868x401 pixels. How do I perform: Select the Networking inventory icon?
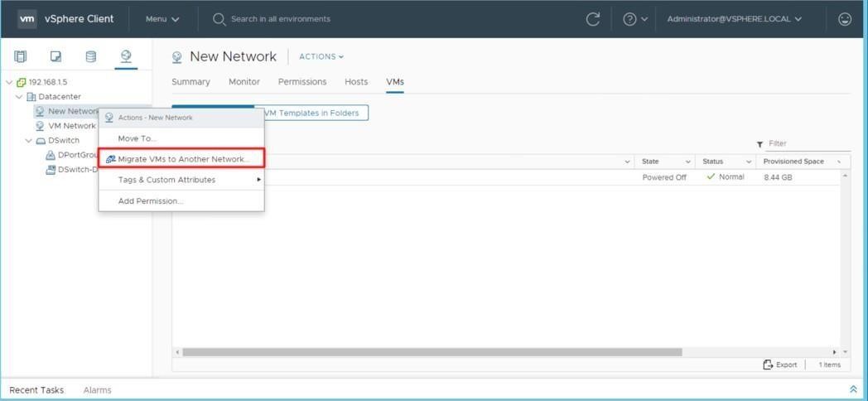126,56
